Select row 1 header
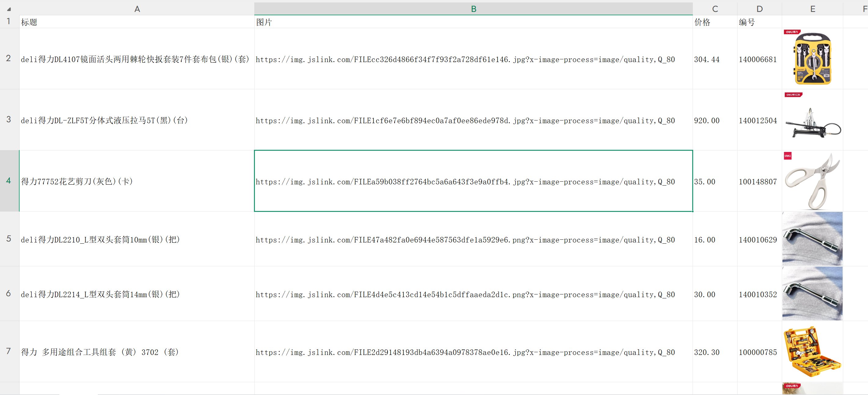This screenshot has height=395, width=868. pos(9,22)
